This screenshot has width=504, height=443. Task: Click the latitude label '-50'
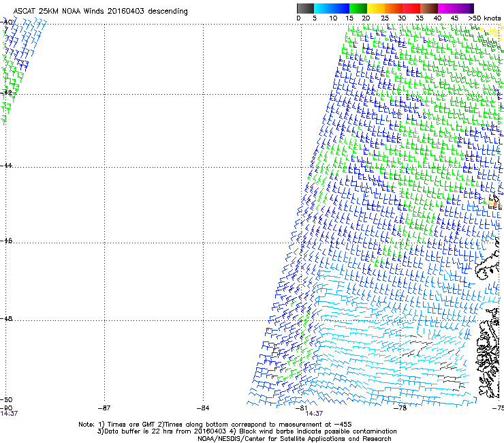[6, 399]
